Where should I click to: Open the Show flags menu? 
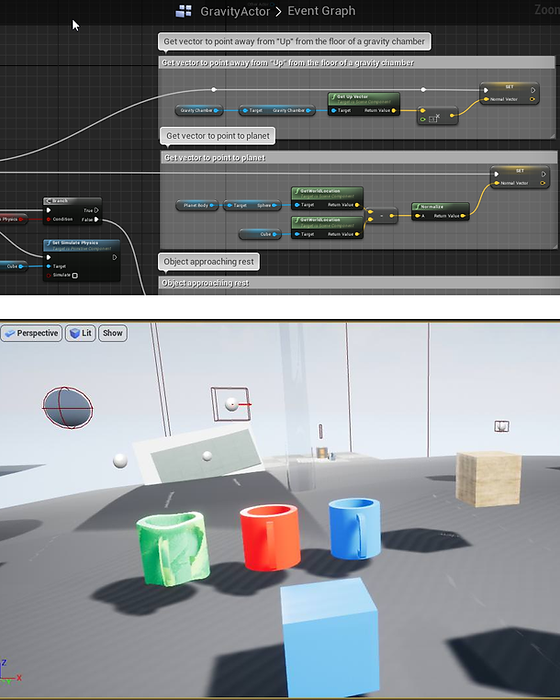pos(113,333)
